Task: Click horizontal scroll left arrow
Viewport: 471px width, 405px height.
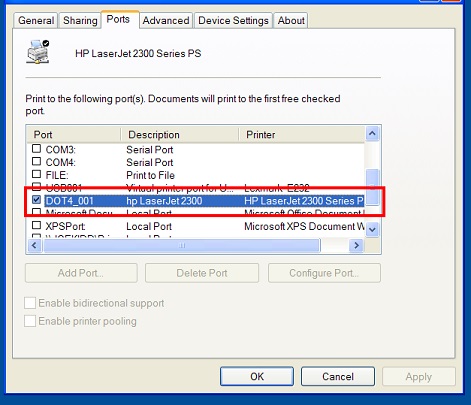Action: (34, 246)
